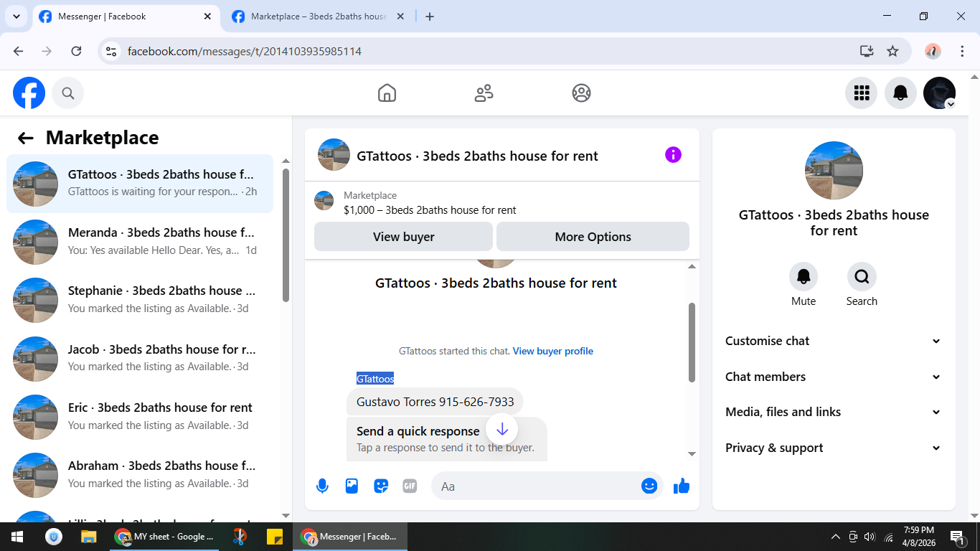Jump to latest message with down arrow
This screenshot has height=551, width=980.
[502, 430]
